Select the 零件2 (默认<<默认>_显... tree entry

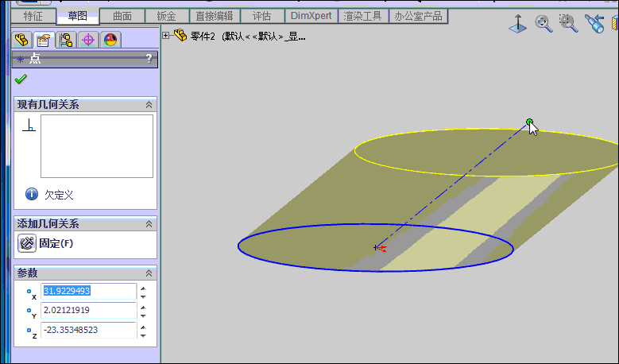pyautogui.click(x=248, y=37)
